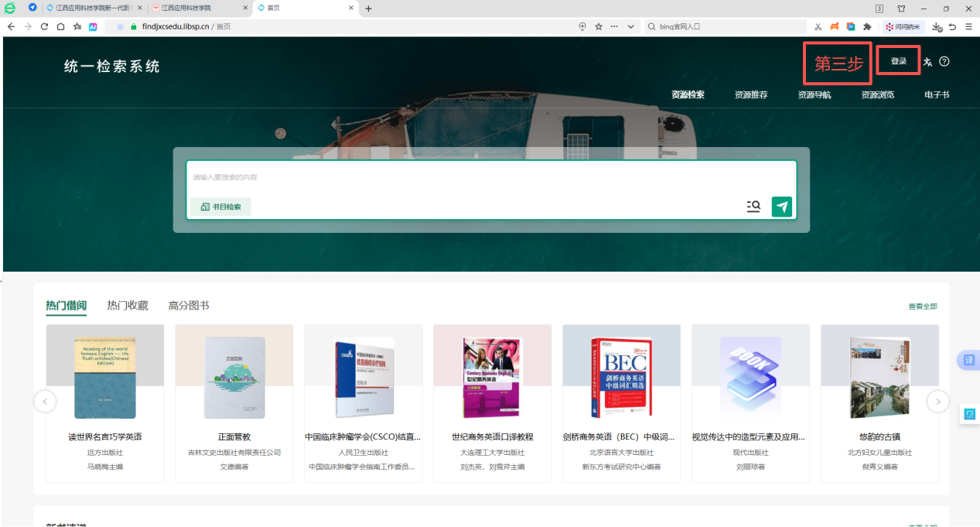The width and height of the screenshot is (980, 527).
Task: Switch to 热门收藏 tab
Action: click(x=128, y=306)
